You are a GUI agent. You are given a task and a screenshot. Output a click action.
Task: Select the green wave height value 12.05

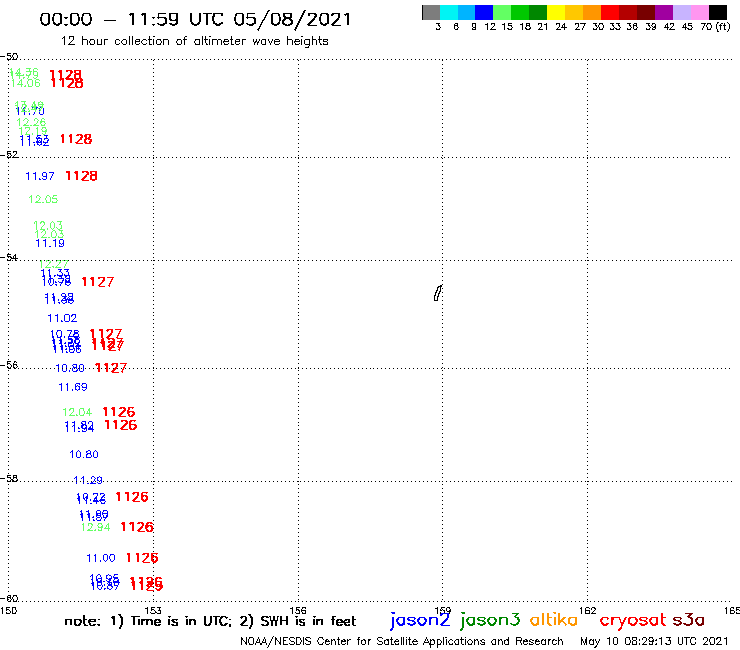[43, 199]
